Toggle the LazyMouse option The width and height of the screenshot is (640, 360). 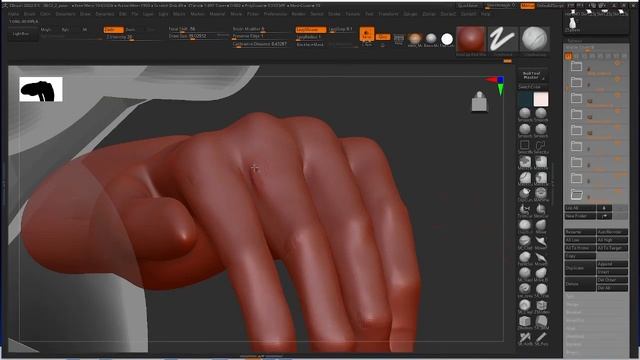coord(311,30)
